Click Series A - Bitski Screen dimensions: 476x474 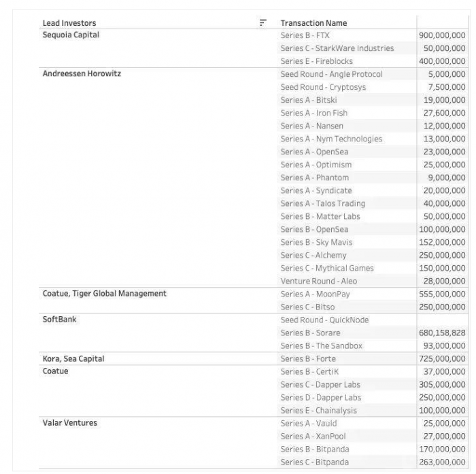click(x=309, y=100)
